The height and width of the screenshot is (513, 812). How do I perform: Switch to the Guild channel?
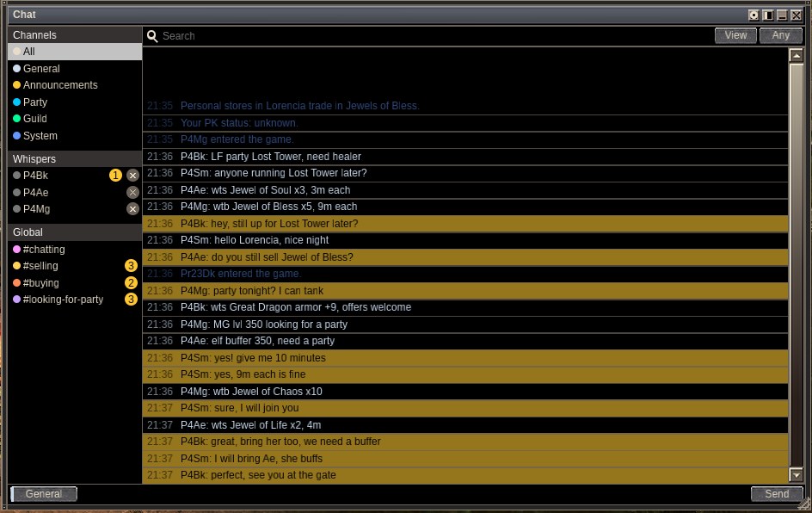[x=75, y=119]
